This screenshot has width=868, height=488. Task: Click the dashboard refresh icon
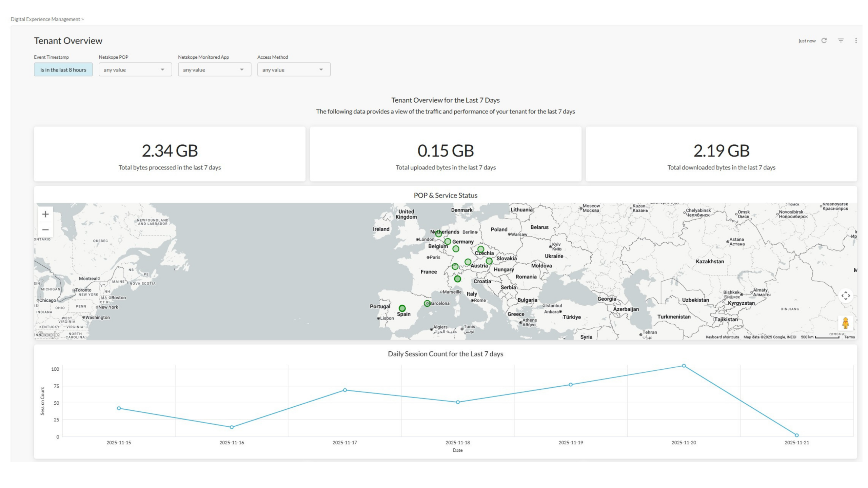click(x=824, y=41)
